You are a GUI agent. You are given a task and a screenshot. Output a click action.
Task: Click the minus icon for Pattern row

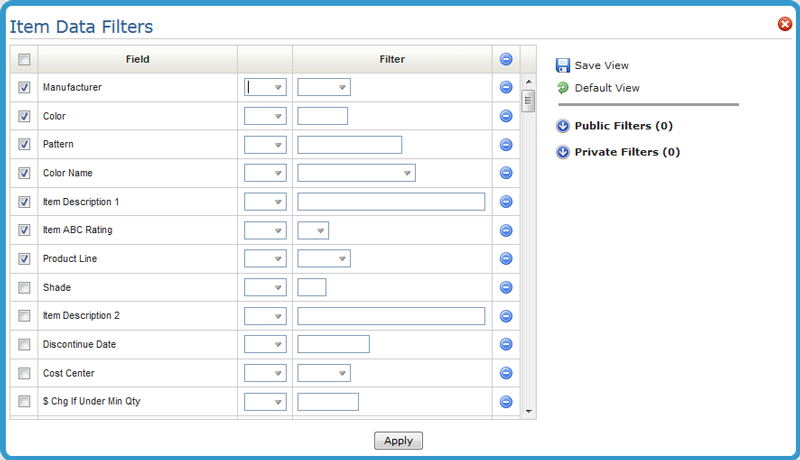(506, 145)
